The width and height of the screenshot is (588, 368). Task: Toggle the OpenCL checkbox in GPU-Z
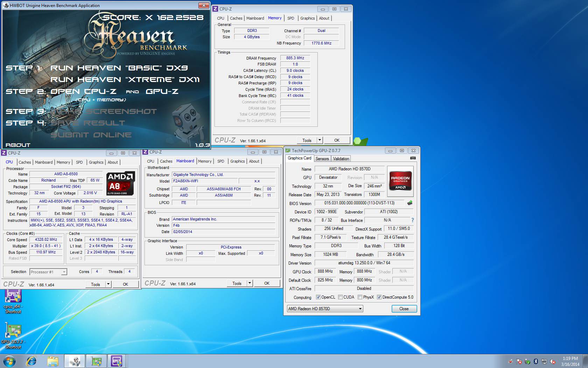(318, 297)
